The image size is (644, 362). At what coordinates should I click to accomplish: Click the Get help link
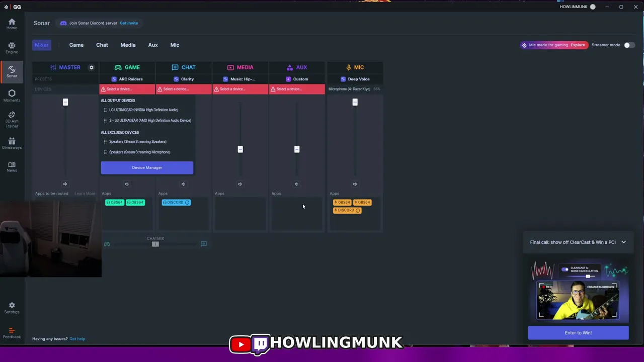[x=77, y=339]
